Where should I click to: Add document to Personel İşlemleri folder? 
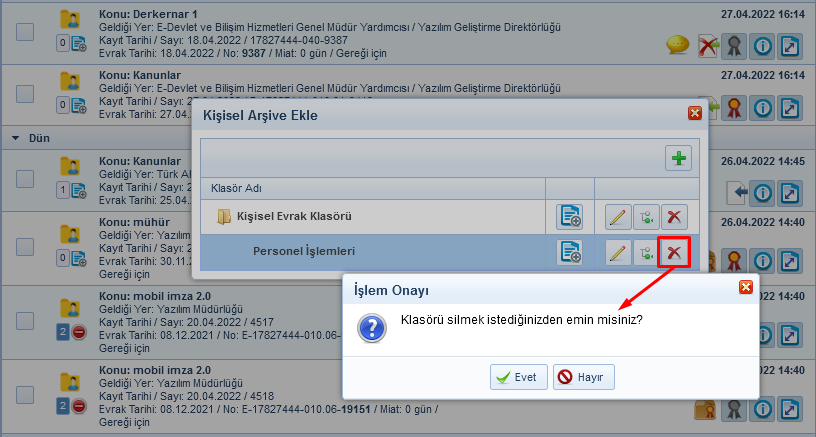coord(569,252)
